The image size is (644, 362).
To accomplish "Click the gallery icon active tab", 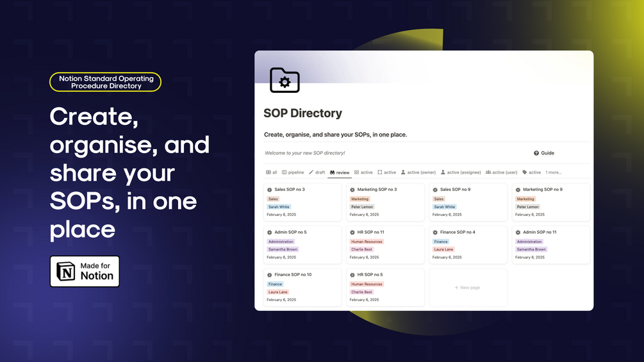I will [363, 172].
